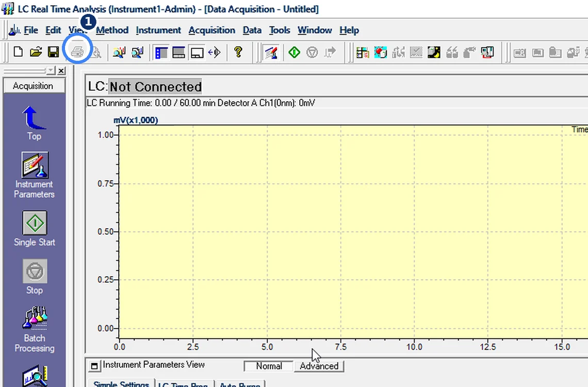Click the grayed rectangular screen module icon

[538, 53]
